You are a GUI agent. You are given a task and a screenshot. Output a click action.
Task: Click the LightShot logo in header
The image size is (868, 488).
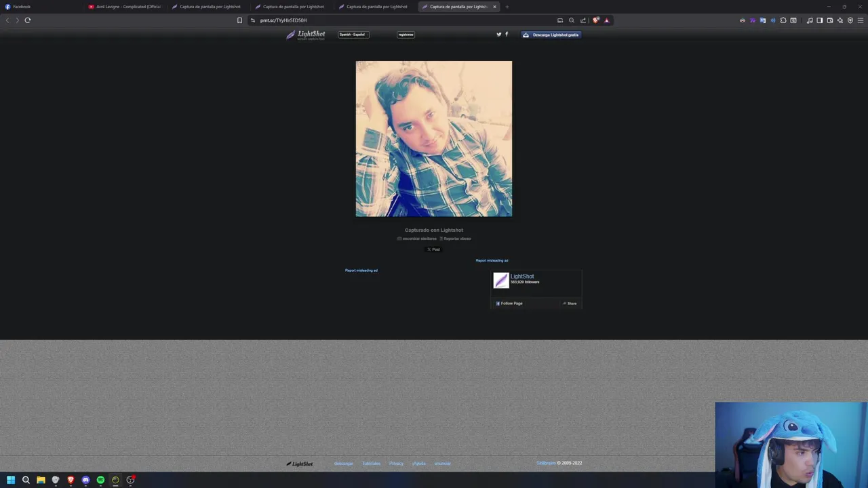[x=306, y=35]
